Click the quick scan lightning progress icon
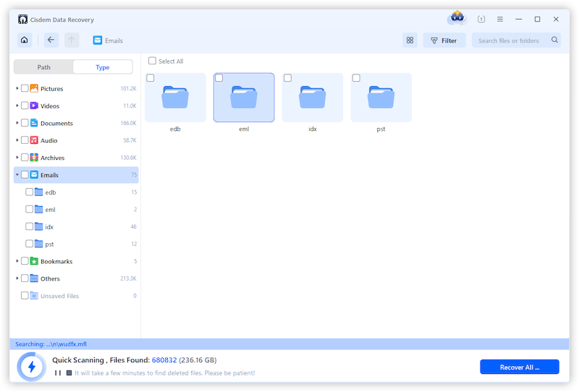This screenshot has height=392, width=579. click(x=31, y=367)
